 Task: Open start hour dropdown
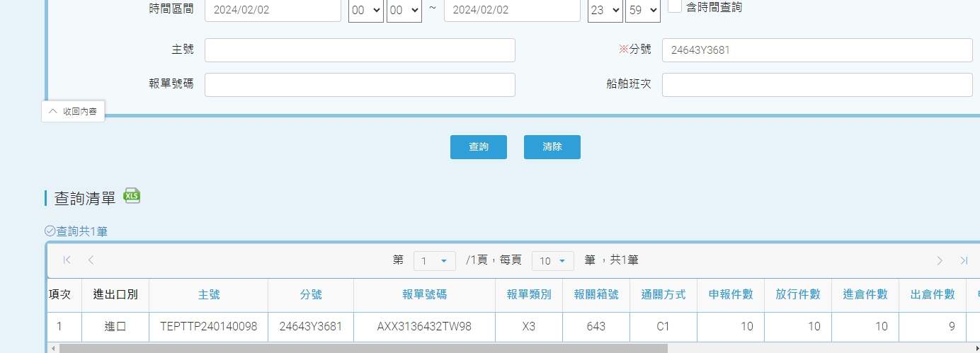pos(365,10)
